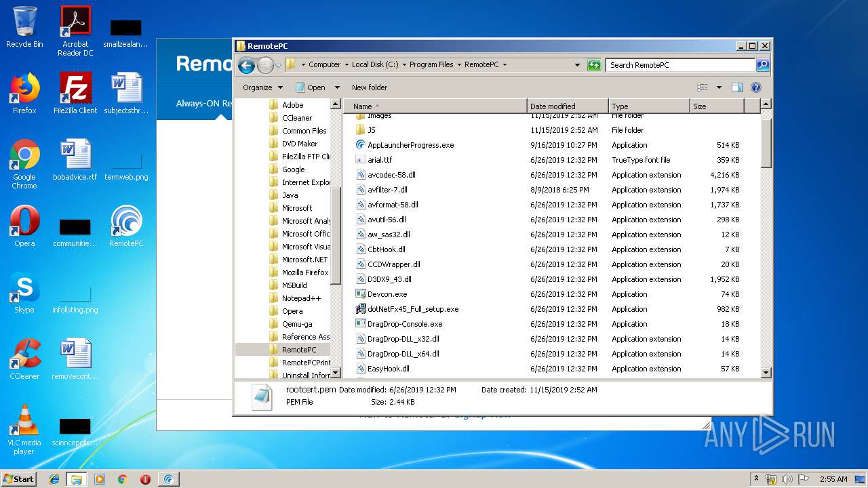Click Start button on taskbar
Image resolution: width=868 pixels, height=488 pixels.
19,479
